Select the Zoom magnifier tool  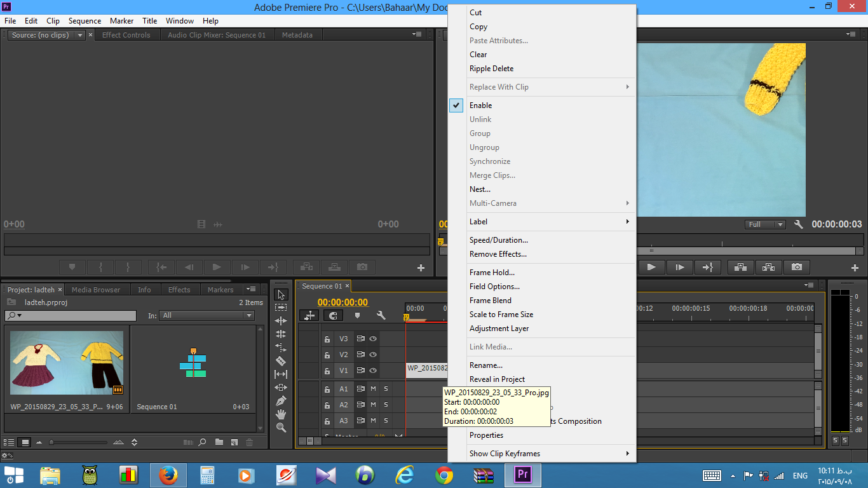[x=281, y=428]
